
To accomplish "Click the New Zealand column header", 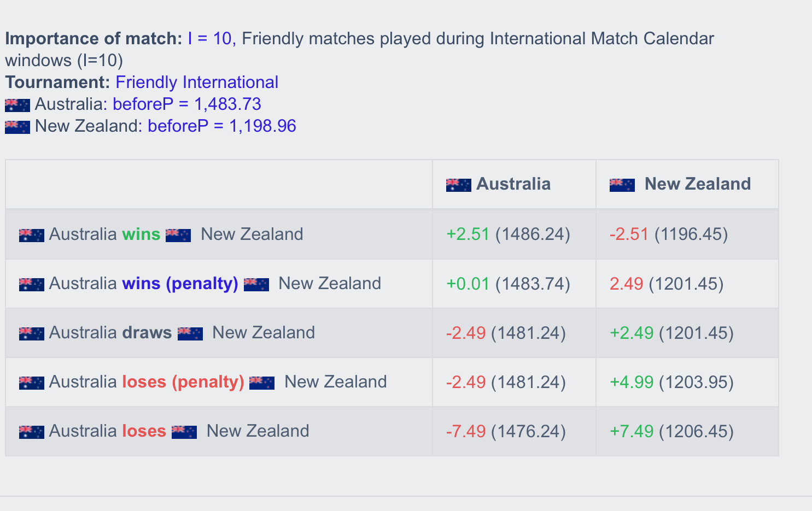I will coord(687,184).
